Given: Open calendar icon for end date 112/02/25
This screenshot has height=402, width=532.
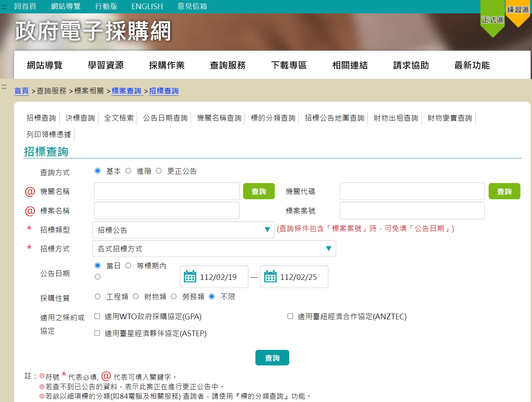Looking at the screenshot, I should point(270,277).
